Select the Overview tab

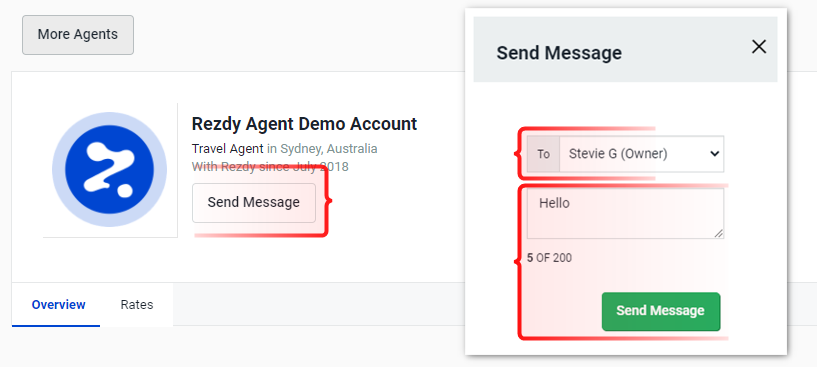[x=58, y=304]
